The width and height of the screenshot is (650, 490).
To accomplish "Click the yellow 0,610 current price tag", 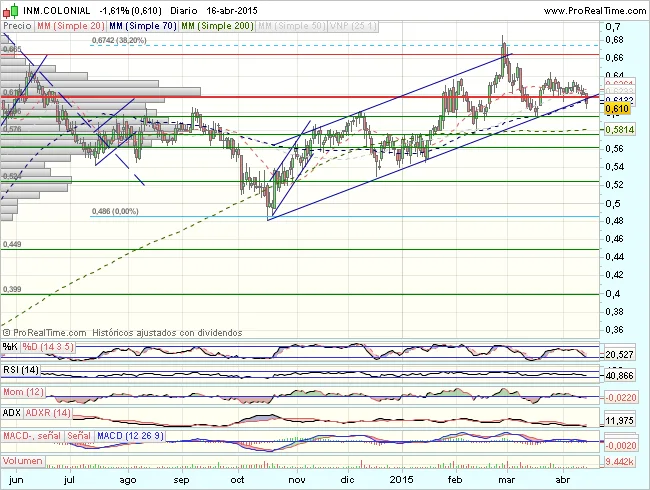I will click(x=618, y=108).
